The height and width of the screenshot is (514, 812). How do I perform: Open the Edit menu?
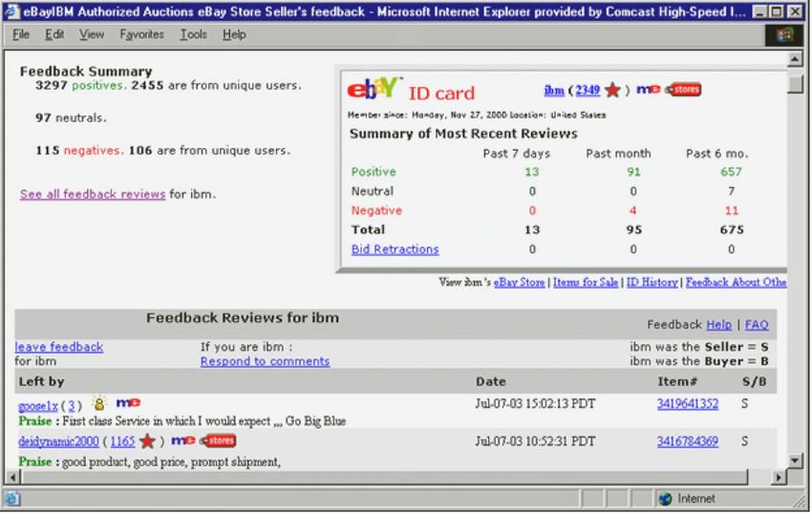pyautogui.click(x=54, y=34)
